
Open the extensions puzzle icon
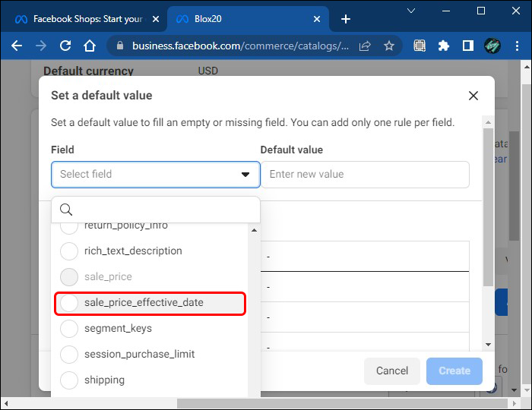point(444,46)
